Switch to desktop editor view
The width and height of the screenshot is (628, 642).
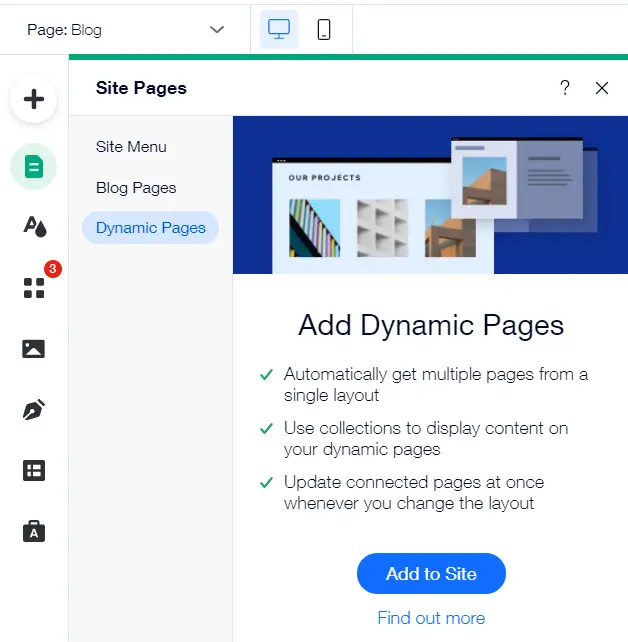click(x=279, y=30)
